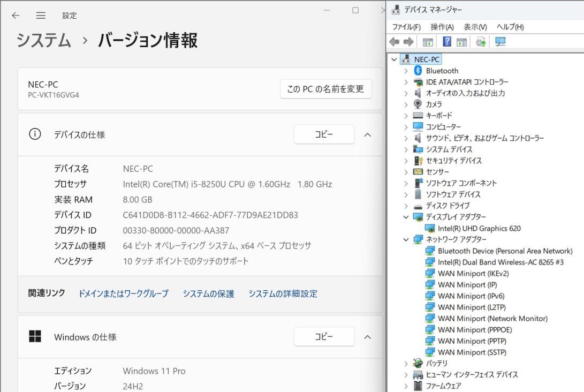Open the ヘルプ(H) menu

(x=510, y=27)
